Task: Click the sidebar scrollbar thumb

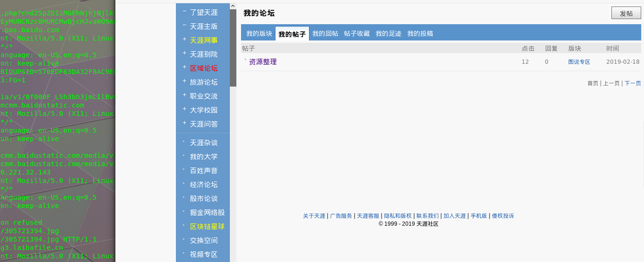Action: (233, 48)
